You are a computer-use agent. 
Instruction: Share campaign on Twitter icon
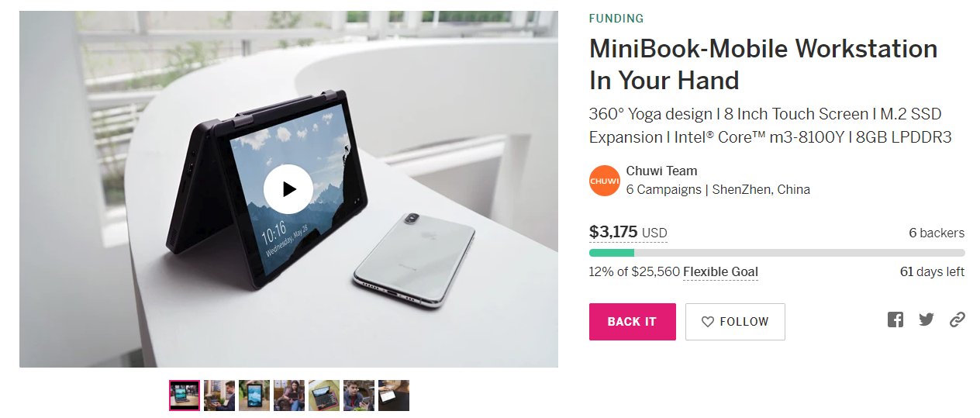pos(927,320)
